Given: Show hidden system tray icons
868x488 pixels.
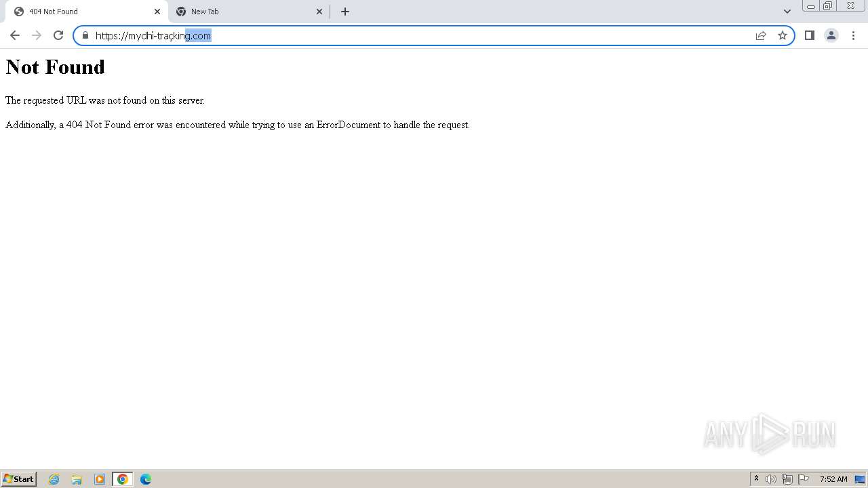Looking at the screenshot, I should click(x=756, y=479).
